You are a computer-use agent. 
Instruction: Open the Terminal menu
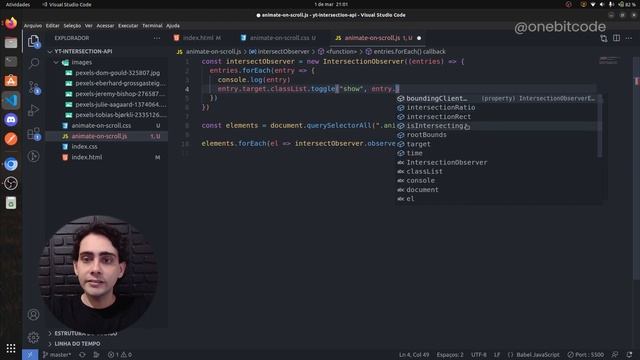[x=152, y=25]
